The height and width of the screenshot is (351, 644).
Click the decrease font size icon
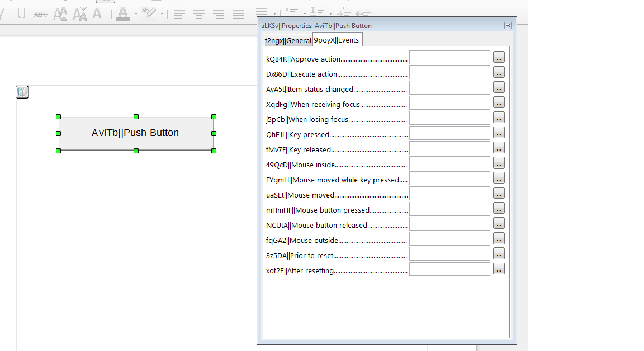click(80, 14)
